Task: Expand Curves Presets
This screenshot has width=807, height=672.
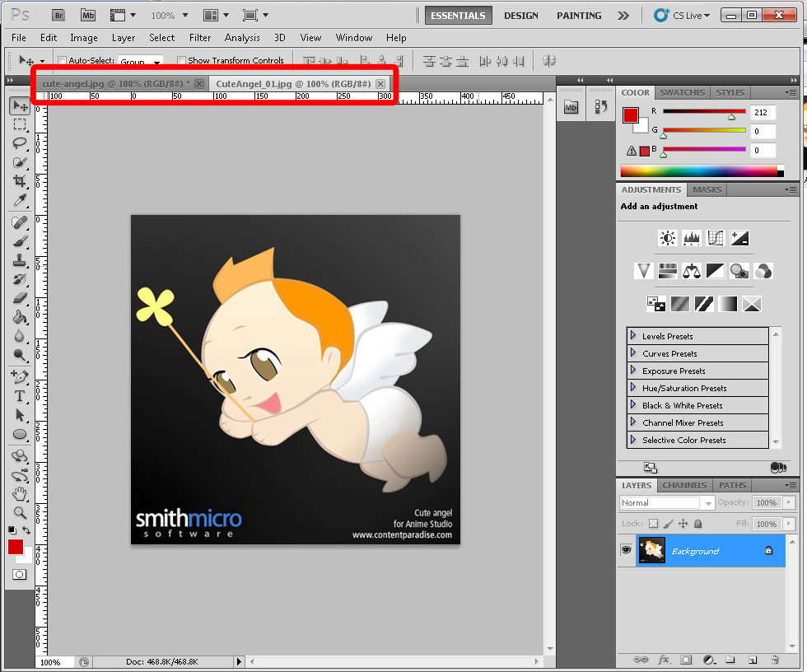Action: click(633, 353)
